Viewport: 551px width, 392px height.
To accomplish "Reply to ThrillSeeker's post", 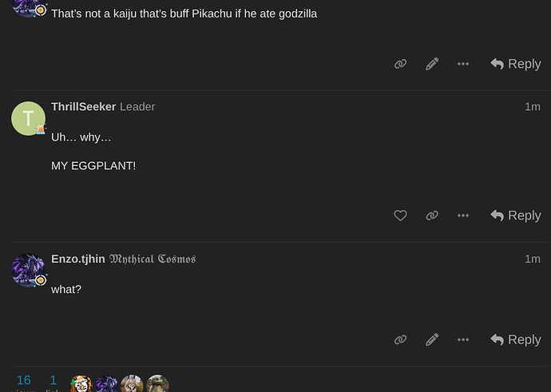I will coord(516,216).
